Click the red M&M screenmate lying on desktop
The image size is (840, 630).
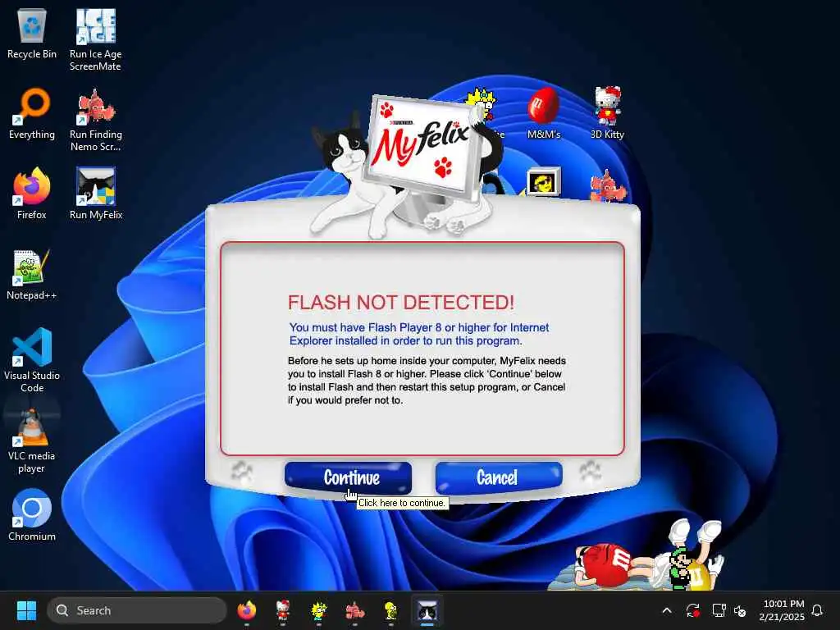pyautogui.click(x=605, y=566)
